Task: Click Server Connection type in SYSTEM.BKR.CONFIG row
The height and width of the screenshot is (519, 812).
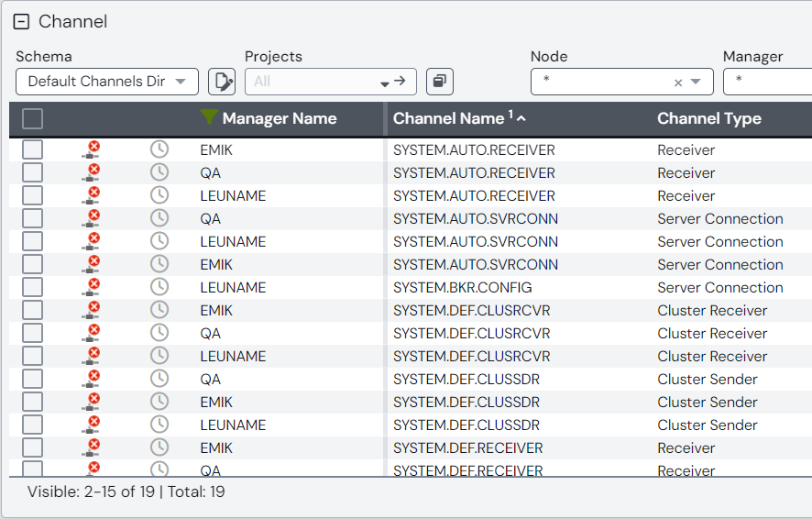Action: (719, 288)
